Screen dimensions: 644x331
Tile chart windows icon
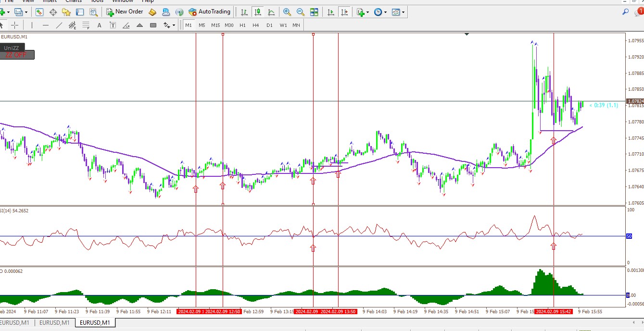pyautogui.click(x=314, y=12)
